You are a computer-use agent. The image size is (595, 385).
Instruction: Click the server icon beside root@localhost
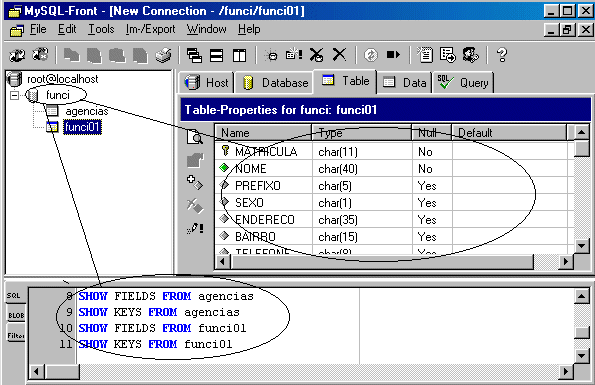pyautogui.click(x=14, y=79)
